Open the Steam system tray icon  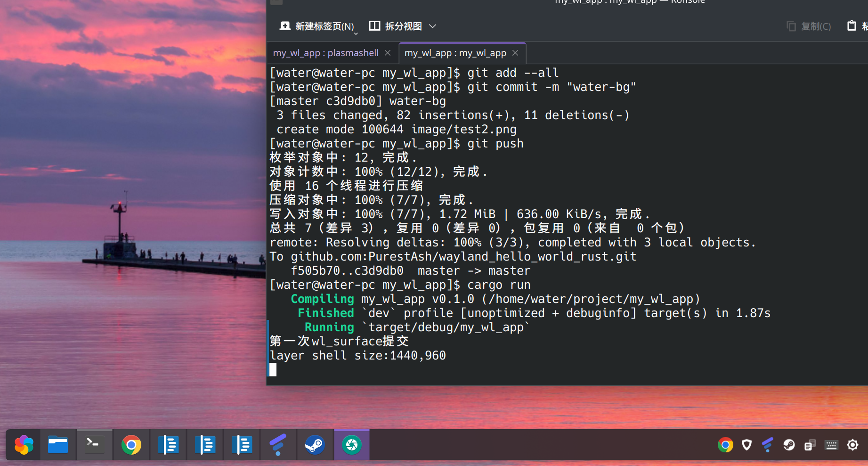point(789,445)
